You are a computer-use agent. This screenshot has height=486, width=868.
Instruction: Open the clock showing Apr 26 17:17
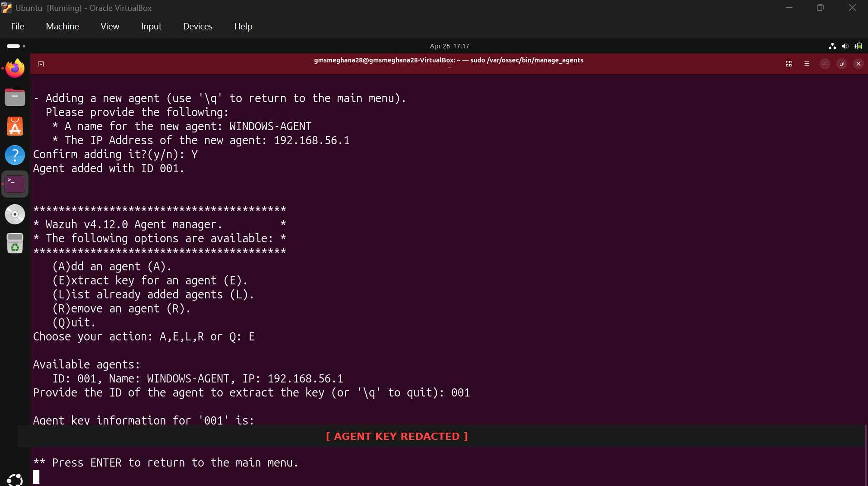pyautogui.click(x=449, y=46)
